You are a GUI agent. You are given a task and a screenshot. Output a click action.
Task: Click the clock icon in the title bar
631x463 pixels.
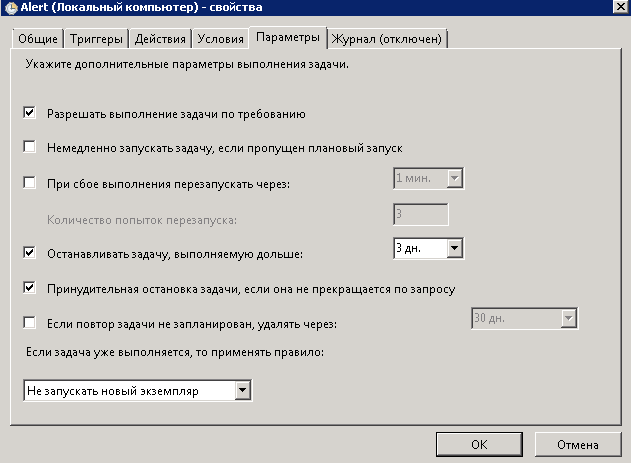pos(8,8)
